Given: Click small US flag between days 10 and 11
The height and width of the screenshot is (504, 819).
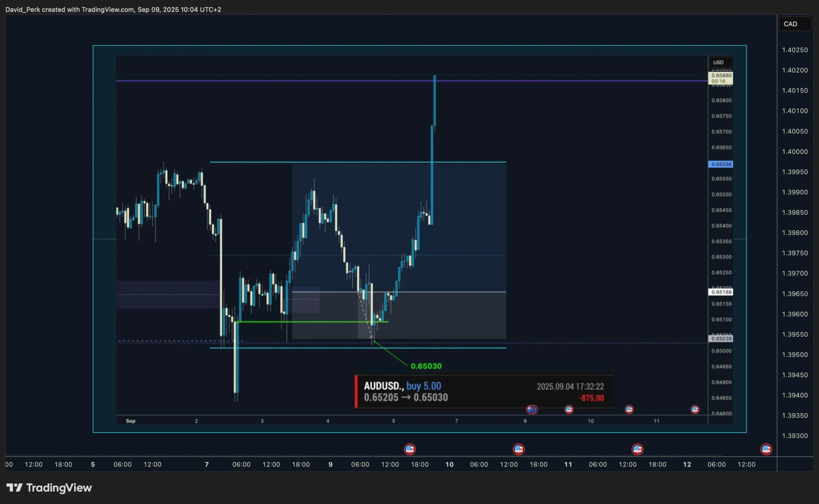Looking at the screenshot, I should click(x=629, y=409).
